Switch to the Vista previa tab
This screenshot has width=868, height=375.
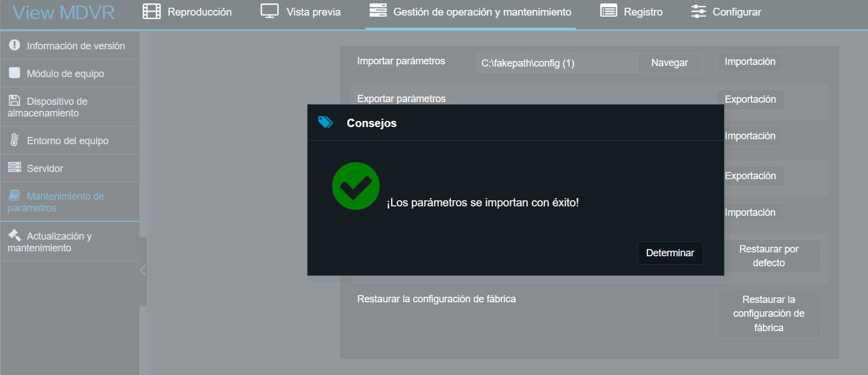click(312, 11)
